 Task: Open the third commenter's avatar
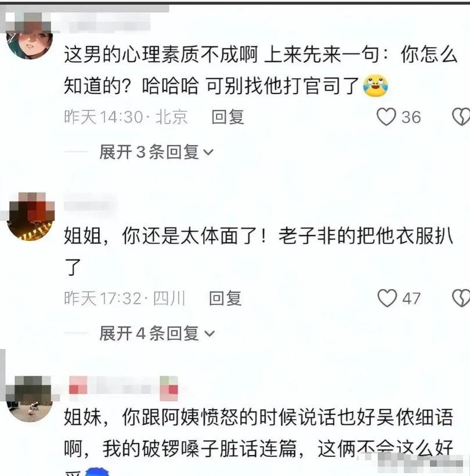[x=30, y=399]
